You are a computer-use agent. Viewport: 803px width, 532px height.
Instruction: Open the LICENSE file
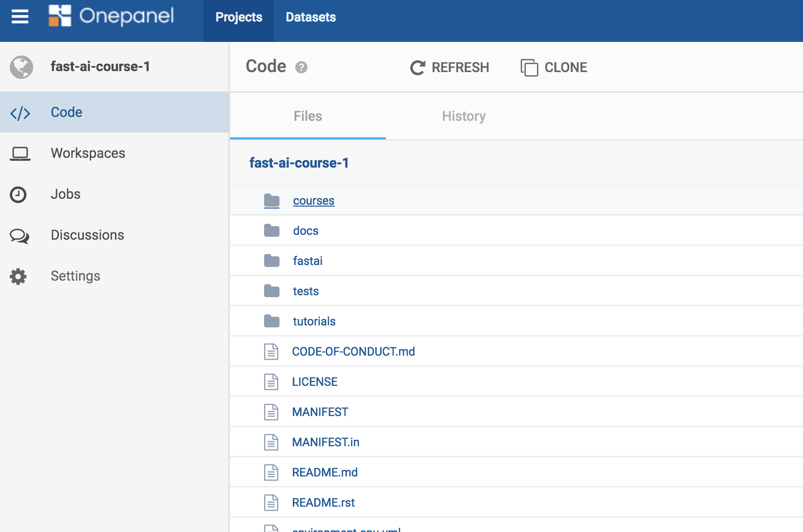coord(315,382)
